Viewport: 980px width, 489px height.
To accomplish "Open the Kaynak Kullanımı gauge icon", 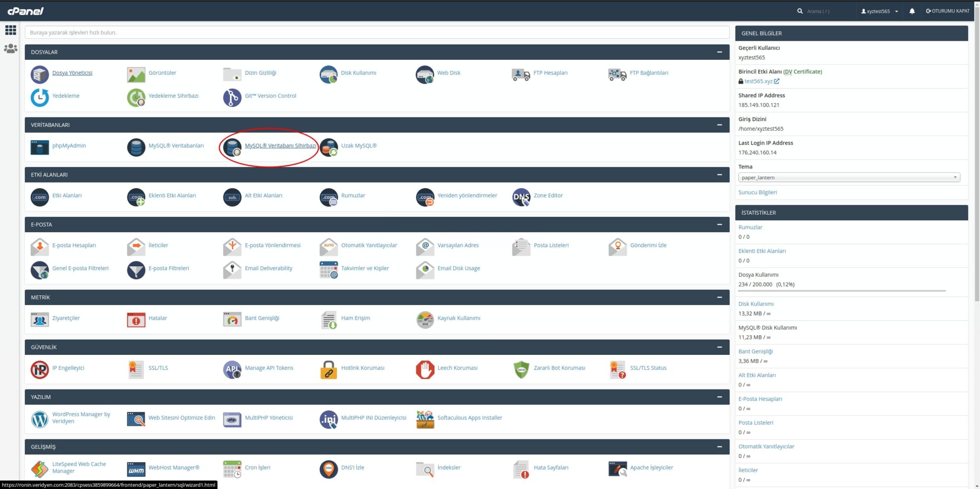I will [425, 320].
